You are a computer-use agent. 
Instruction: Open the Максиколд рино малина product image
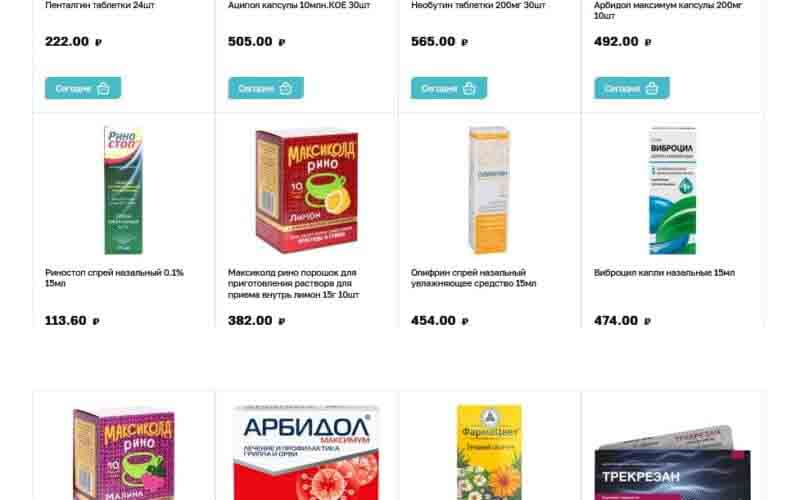123,453
